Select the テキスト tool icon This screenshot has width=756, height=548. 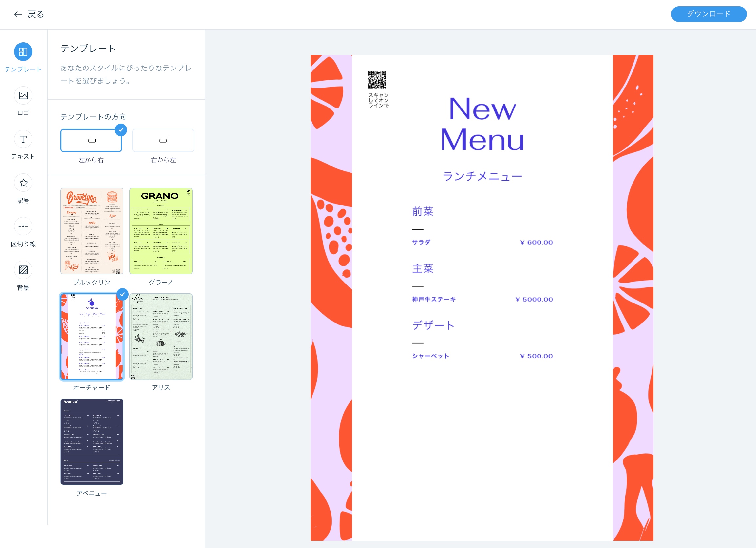point(23,139)
